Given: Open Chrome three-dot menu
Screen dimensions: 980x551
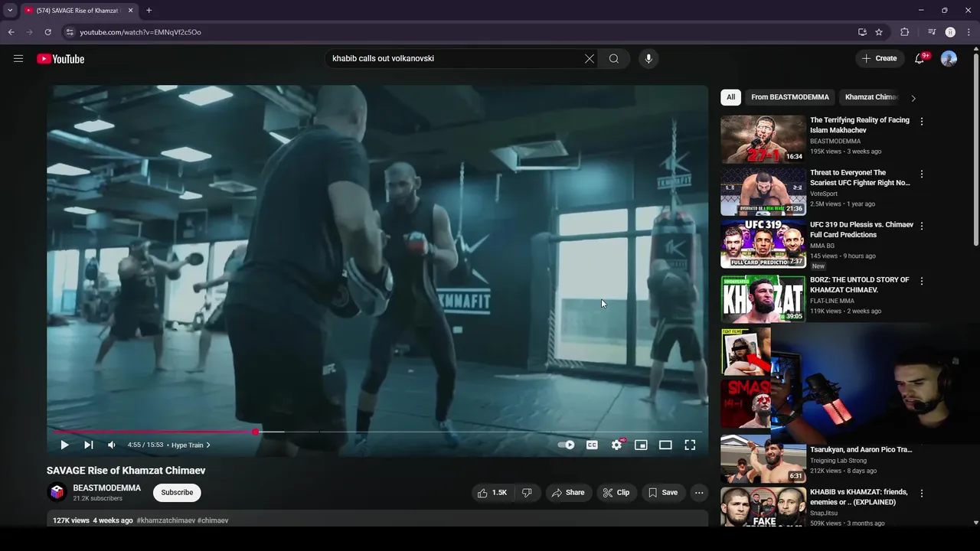Looking at the screenshot, I should 967,32.
